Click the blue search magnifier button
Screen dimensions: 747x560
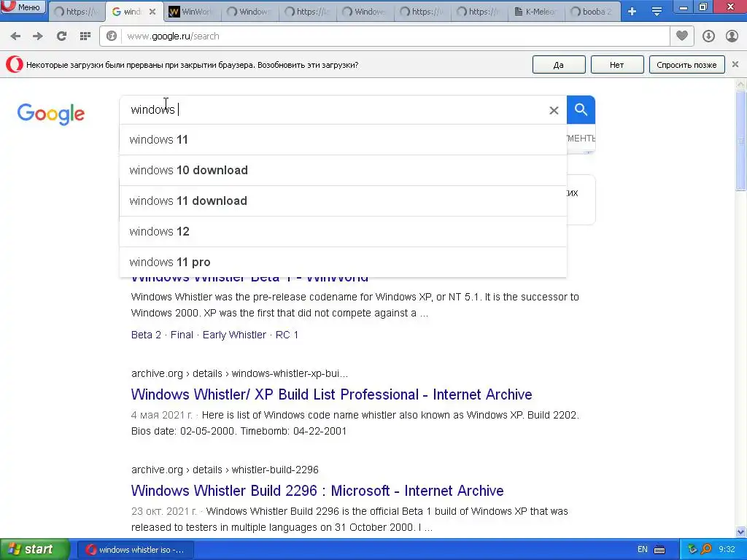click(x=581, y=109)
